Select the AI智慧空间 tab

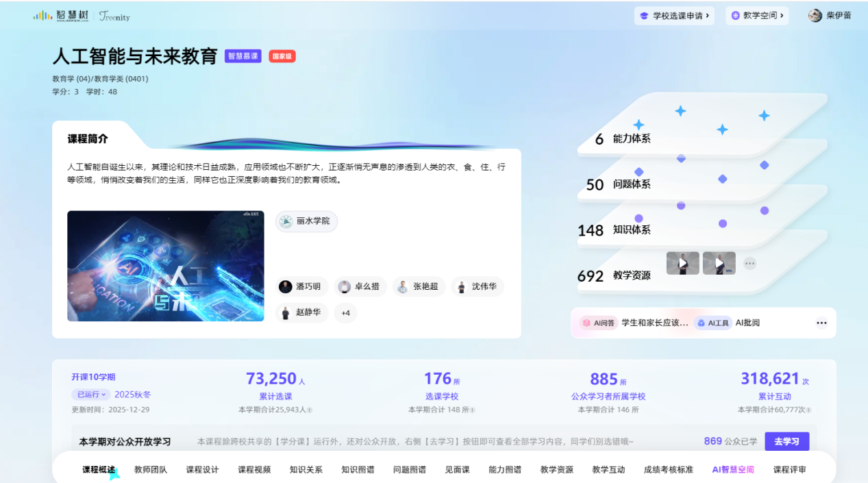733,469
